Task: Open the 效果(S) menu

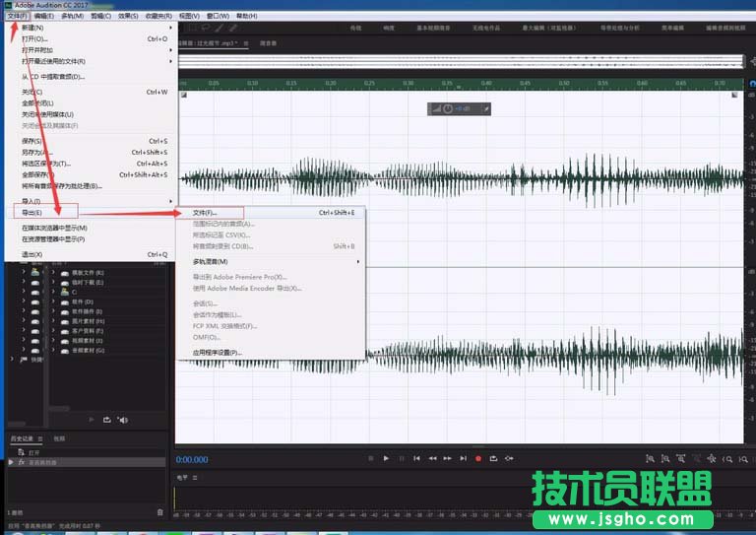Action: (128, 16)
